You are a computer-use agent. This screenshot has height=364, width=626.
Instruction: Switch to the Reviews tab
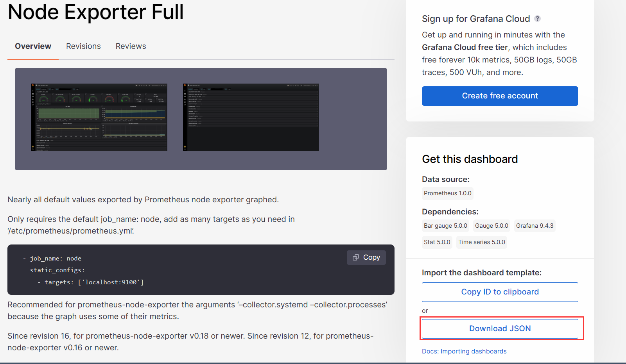[x=131, y=46]
